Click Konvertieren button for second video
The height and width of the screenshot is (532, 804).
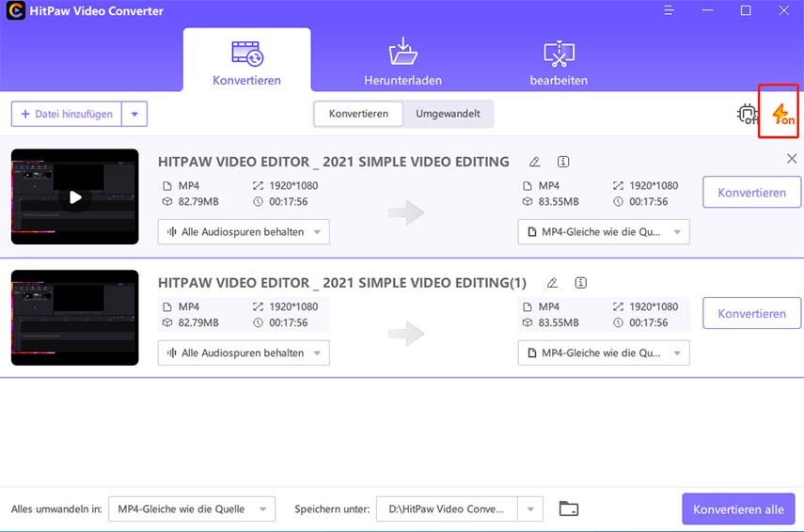(x=751, y=314)
